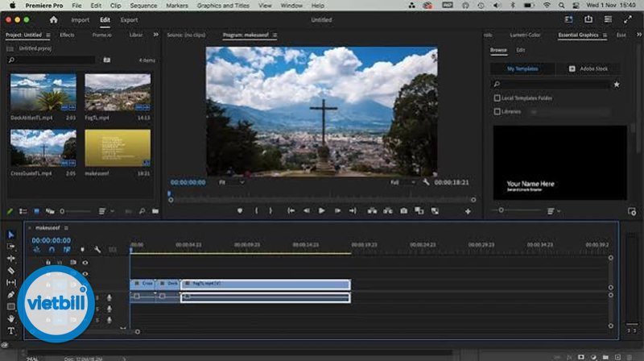Open the Fit zoom level dropdown
The height and width of the screenshot is (361, 644).
click(231, 182)
